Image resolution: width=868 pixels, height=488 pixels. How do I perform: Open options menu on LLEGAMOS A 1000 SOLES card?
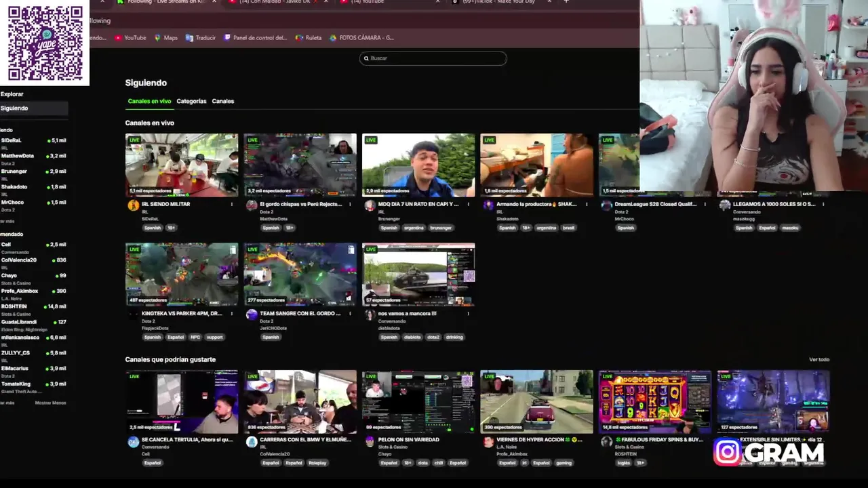point(823,204)
